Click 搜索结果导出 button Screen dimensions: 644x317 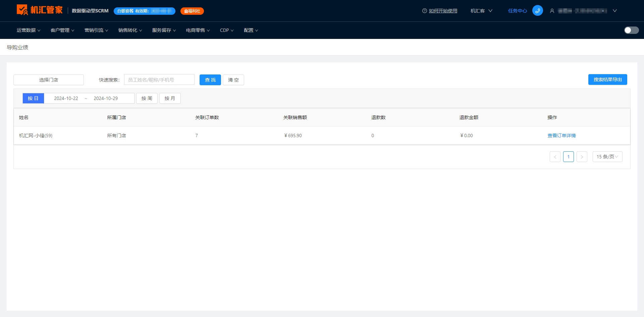click(607, 80)
